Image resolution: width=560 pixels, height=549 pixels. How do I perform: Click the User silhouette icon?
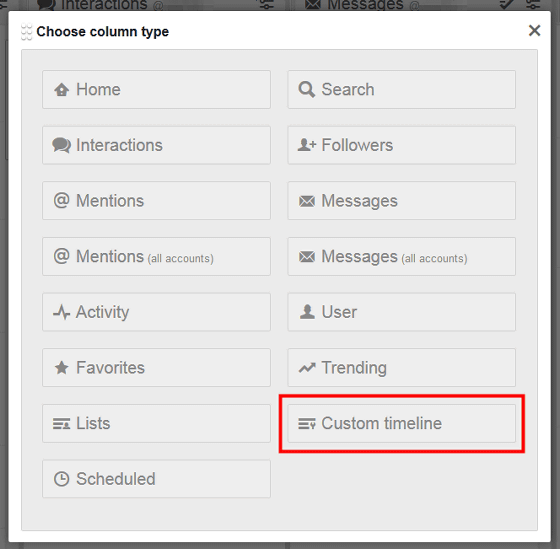(307, 312)
